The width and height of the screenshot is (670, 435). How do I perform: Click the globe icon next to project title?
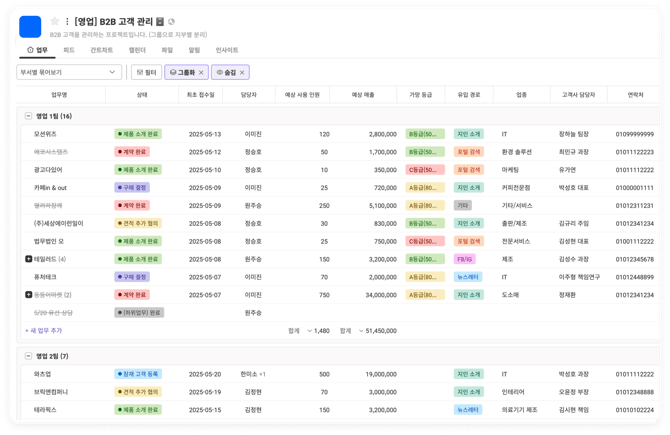(x=171, y=21)
